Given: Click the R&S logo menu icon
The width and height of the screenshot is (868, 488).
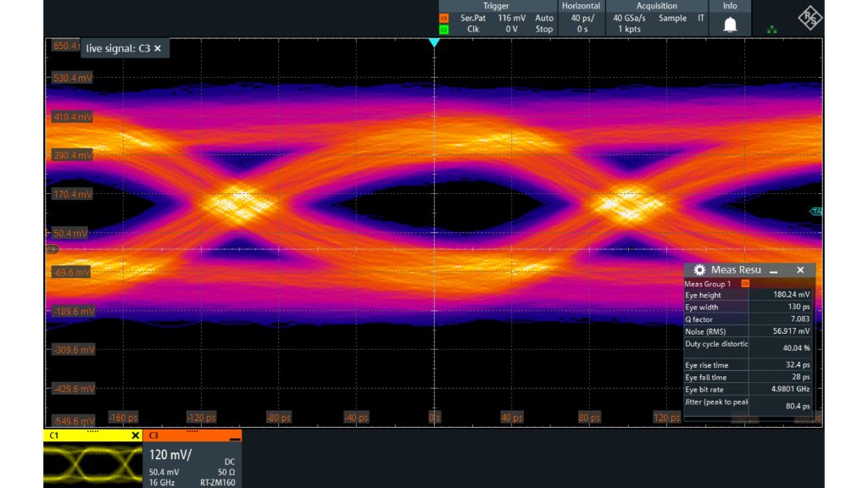Looking at the screenshot, I should [810, 19].
